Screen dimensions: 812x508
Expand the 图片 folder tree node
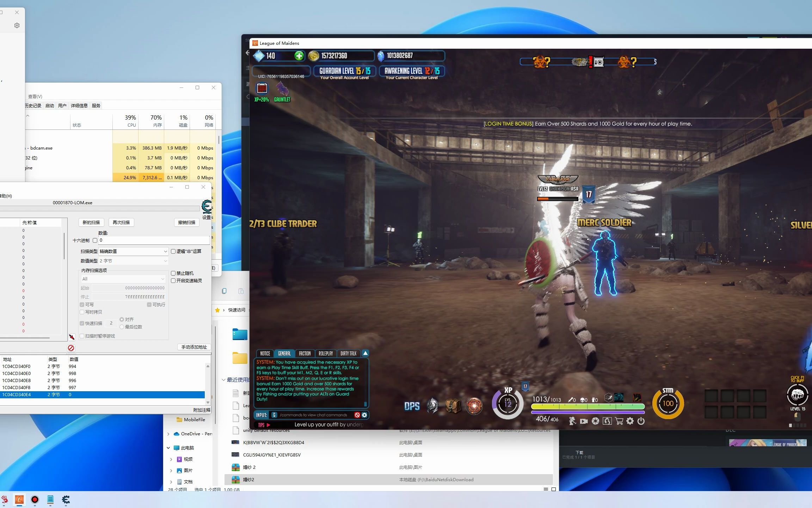click(x=171, y=471)
